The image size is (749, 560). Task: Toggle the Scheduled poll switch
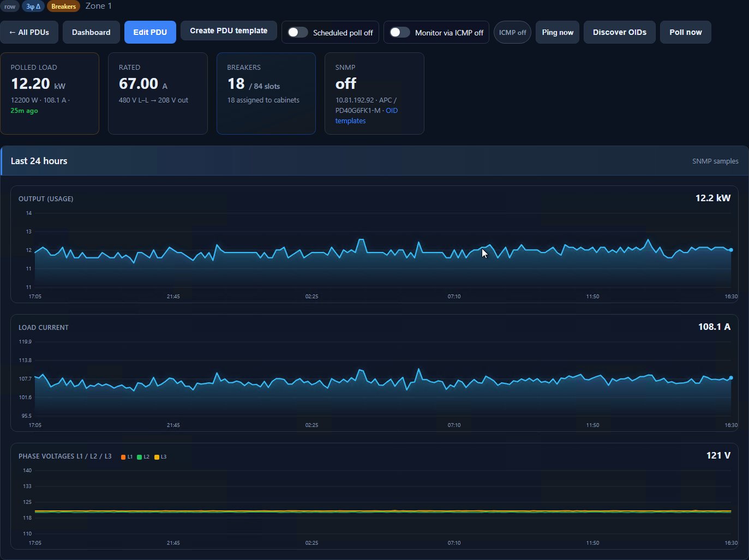click(x=298, y=32)
